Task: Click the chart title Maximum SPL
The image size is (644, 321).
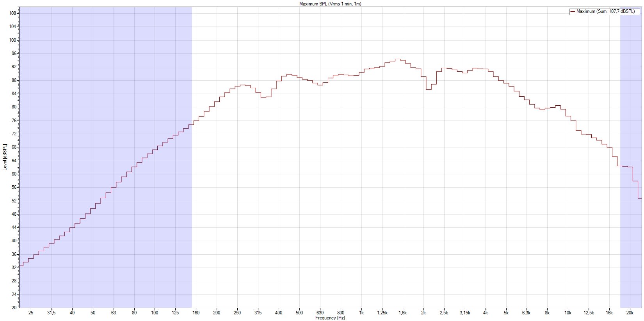Action: coord(330,4)
